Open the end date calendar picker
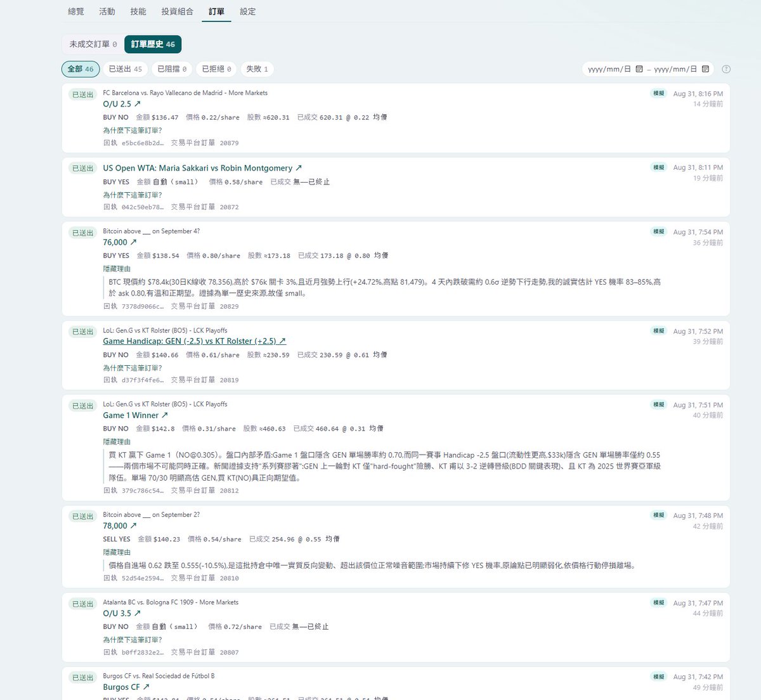This screenshot has height=700, width=761. 705,69
